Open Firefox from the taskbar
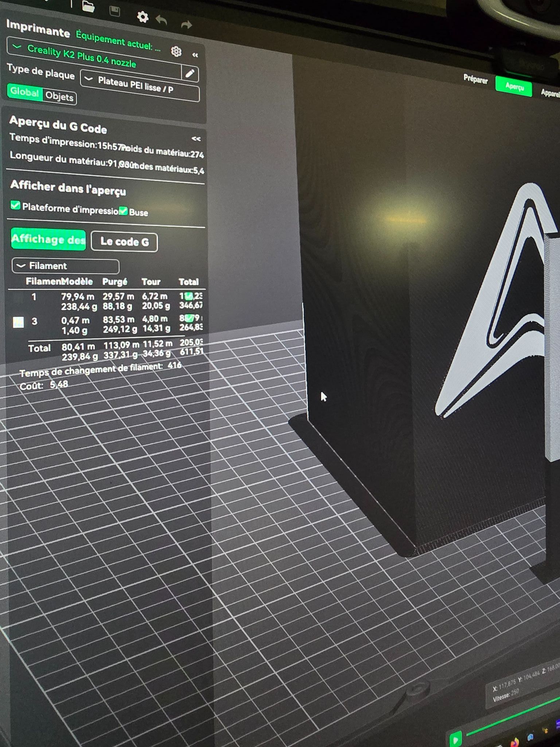The height and width of the screenshot is (747, 560). coord(515,742)
